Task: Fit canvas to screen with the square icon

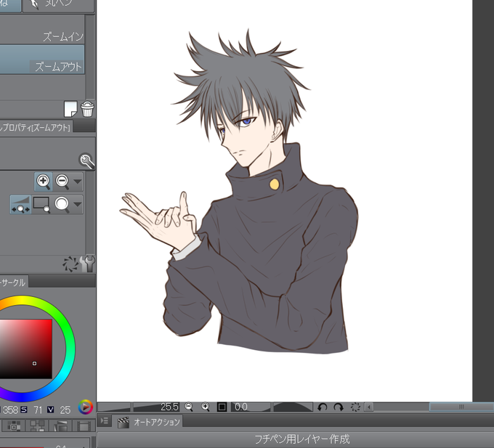Action: [x=222, y=407]
